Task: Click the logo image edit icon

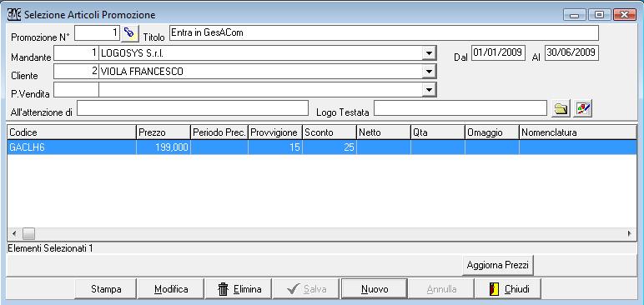Action: (x=583, y=108)
